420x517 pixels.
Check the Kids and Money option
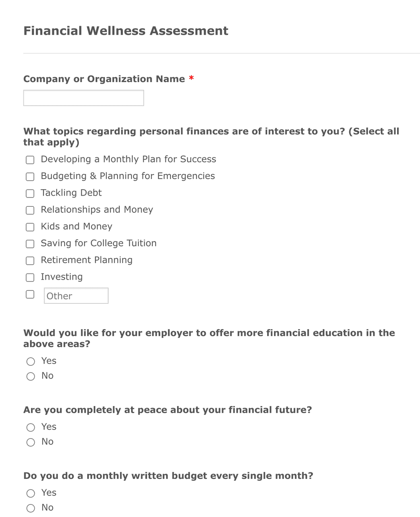(30, 227)
